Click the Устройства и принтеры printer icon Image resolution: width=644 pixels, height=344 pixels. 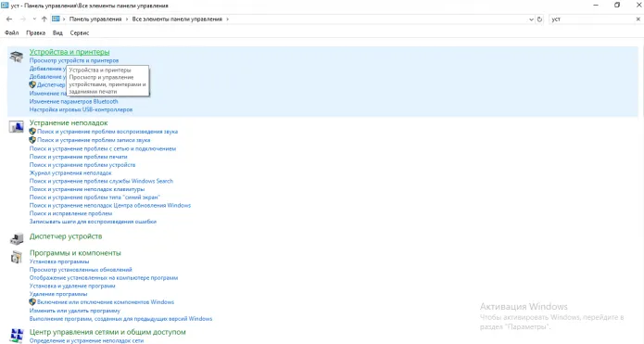pyautogui.click(x=17, y=57)
